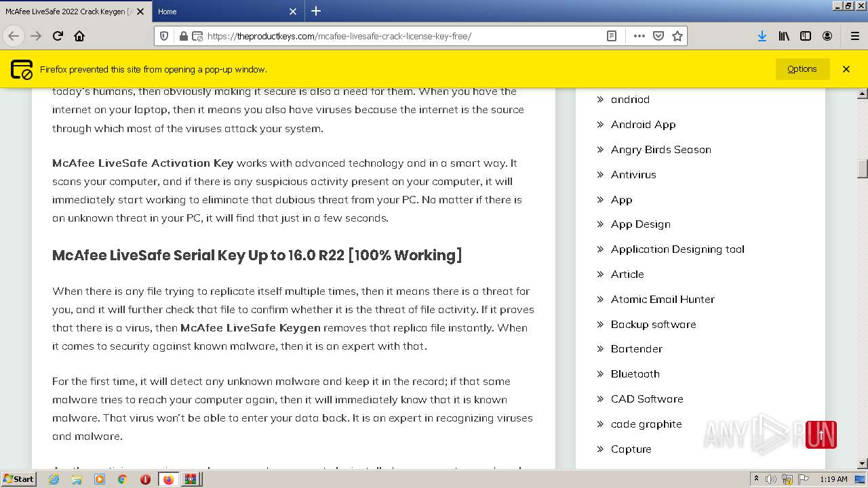This screenshot has height=488, width=868.
Task: Bookmark this page with star
Action: coord(677,36)
